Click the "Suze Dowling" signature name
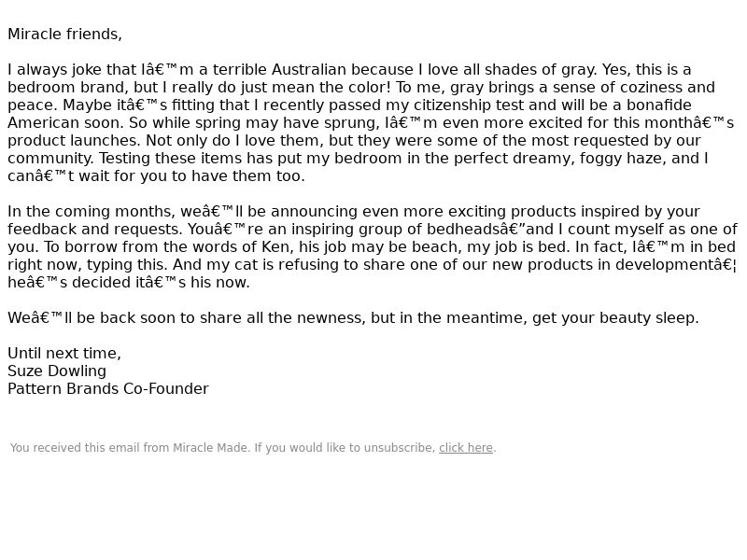This screenshot has width=747, height=560. tap(57, 371)
